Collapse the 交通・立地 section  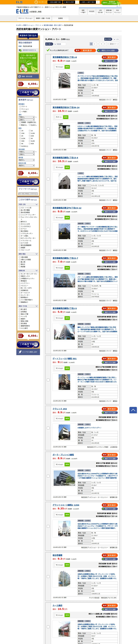pos(28,204)
